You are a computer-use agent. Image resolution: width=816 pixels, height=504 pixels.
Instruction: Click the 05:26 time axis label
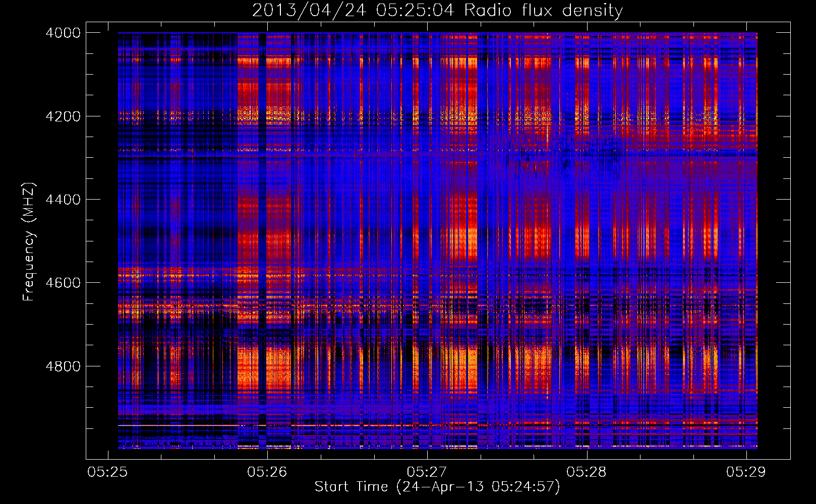coord(267,472)
